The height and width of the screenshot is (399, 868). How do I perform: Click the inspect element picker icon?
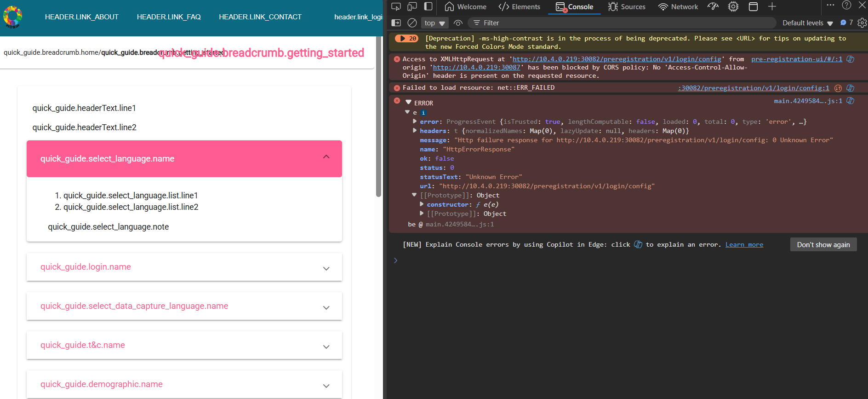396,6
